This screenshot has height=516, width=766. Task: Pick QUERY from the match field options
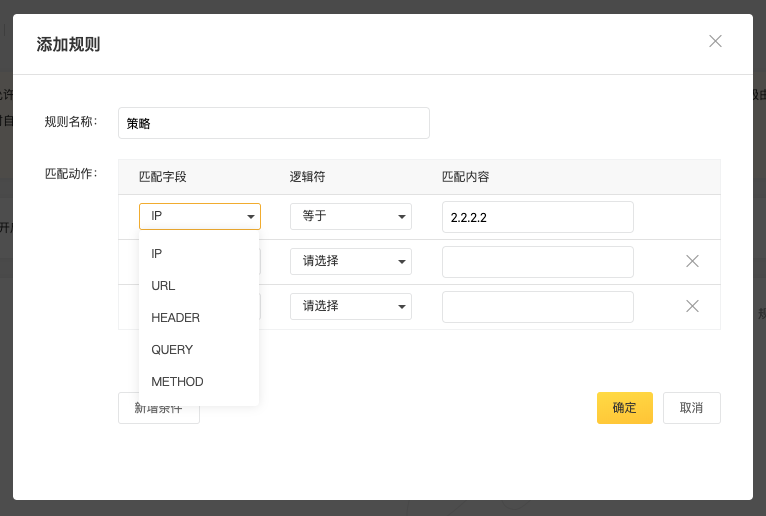click(x=172, y=350)
